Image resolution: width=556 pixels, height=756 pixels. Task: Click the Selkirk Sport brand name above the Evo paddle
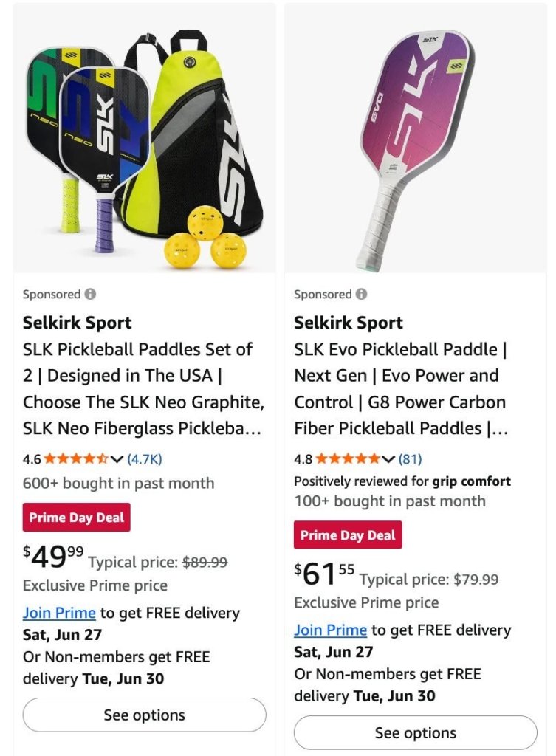[349, 322]
